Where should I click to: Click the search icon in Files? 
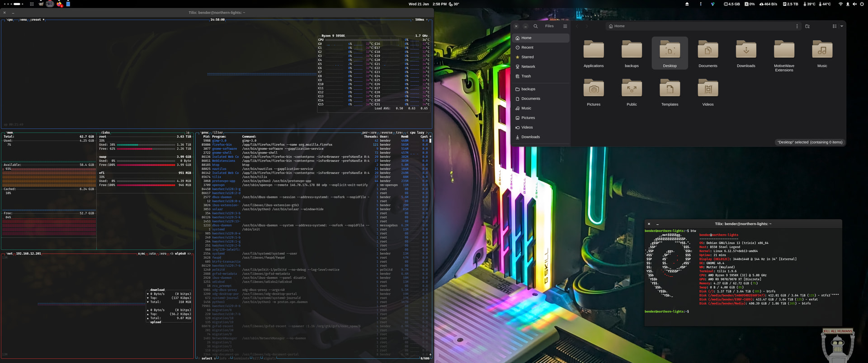click(536, 26)
